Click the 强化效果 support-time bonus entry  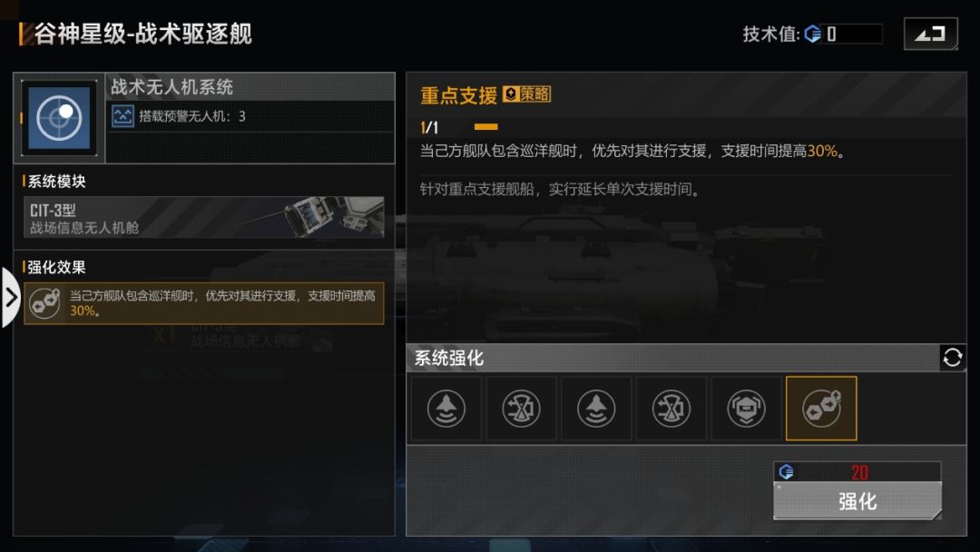point(204,303)
